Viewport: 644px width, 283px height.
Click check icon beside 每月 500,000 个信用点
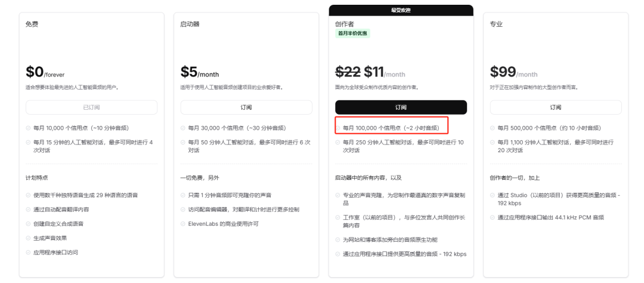[x=493, y=128]
